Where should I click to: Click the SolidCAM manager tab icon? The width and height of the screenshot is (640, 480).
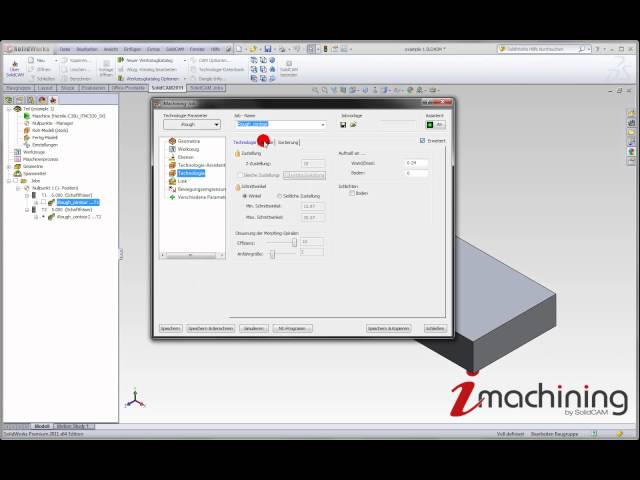(x=53, y=100)
